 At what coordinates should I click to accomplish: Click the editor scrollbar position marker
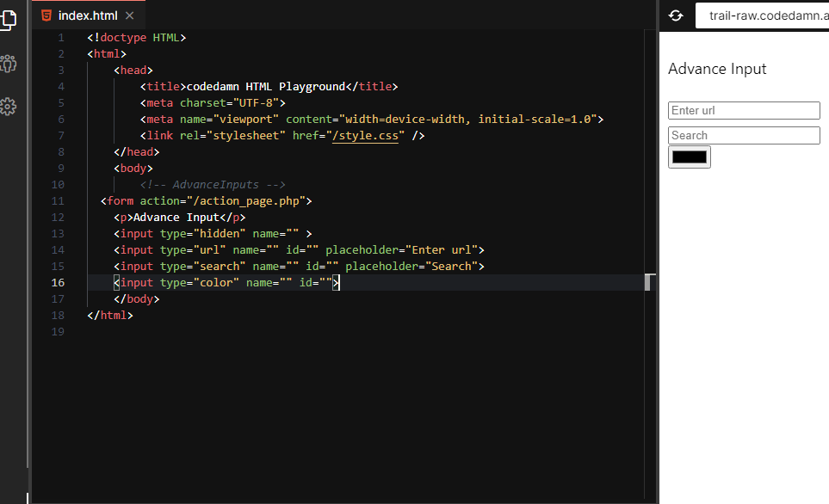[650, 283]
